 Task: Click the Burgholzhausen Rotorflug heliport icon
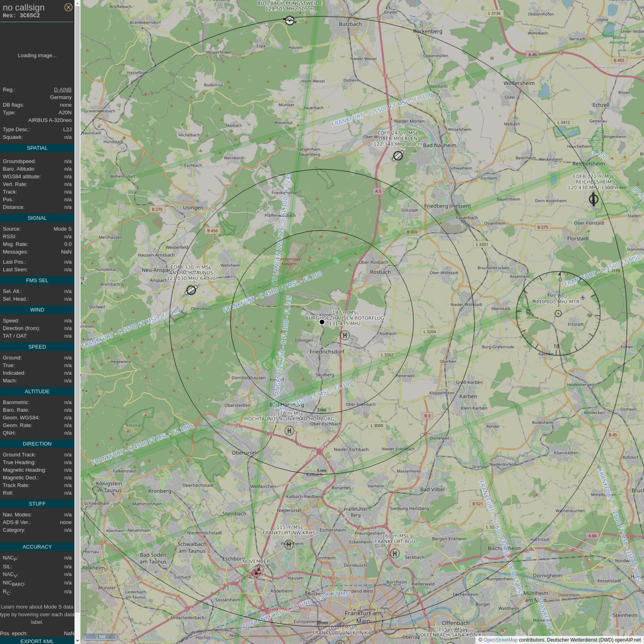click(345, 335)
